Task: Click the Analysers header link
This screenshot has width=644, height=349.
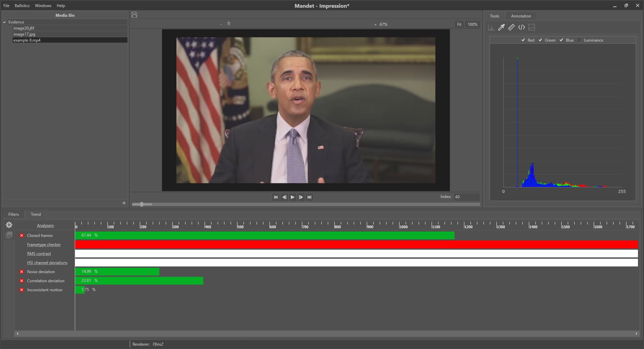Action: [45, 226]
